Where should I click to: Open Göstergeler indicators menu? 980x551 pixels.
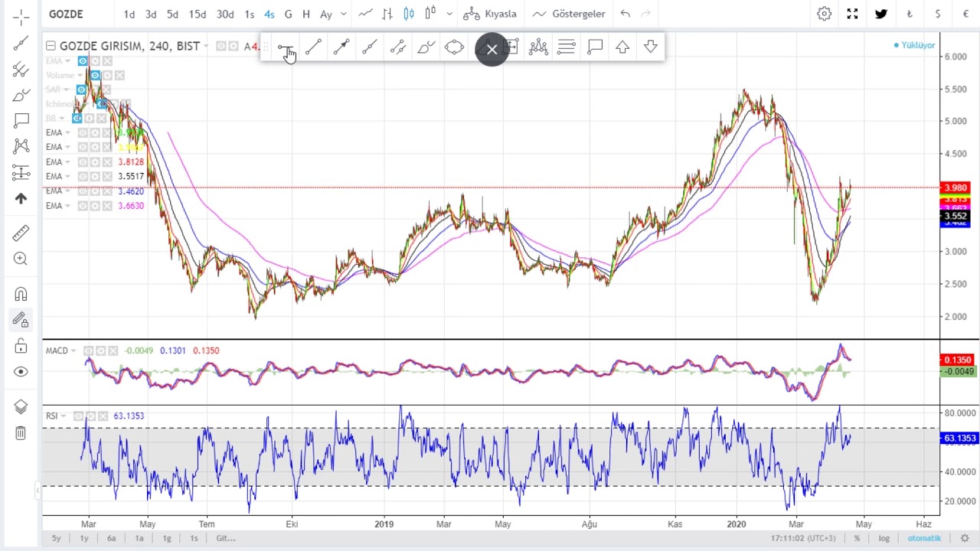click(x=569, y=14)
